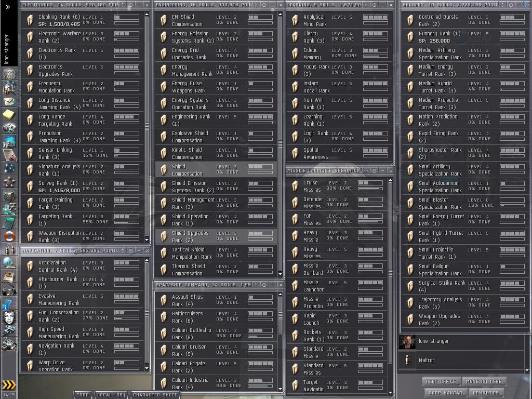Click the Analytical Mind skill book icon
This screenshot has width=532, height=399.
point(295,20)
